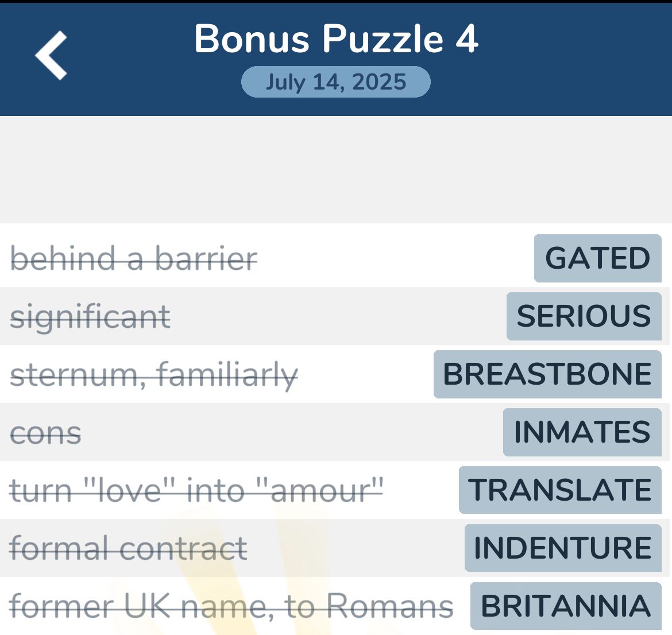Click the empty header area right of the title

(x=574, y=57)
